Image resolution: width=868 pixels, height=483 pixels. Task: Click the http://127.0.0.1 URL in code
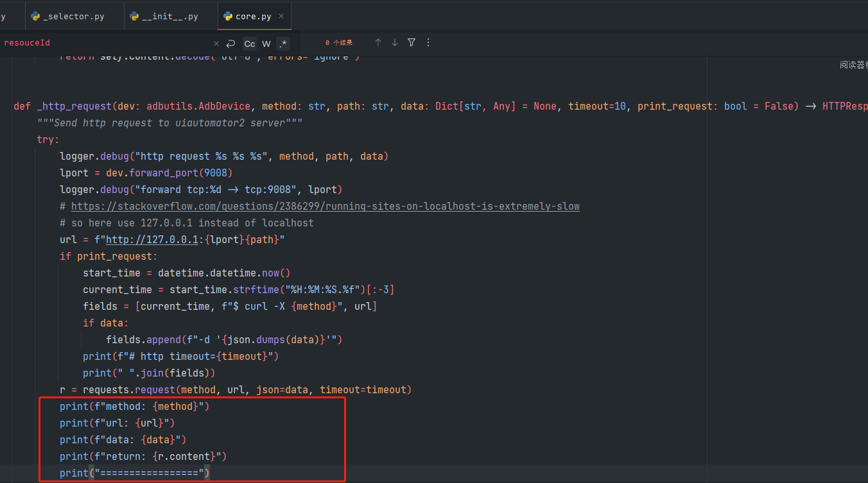(x=152, y=239)
